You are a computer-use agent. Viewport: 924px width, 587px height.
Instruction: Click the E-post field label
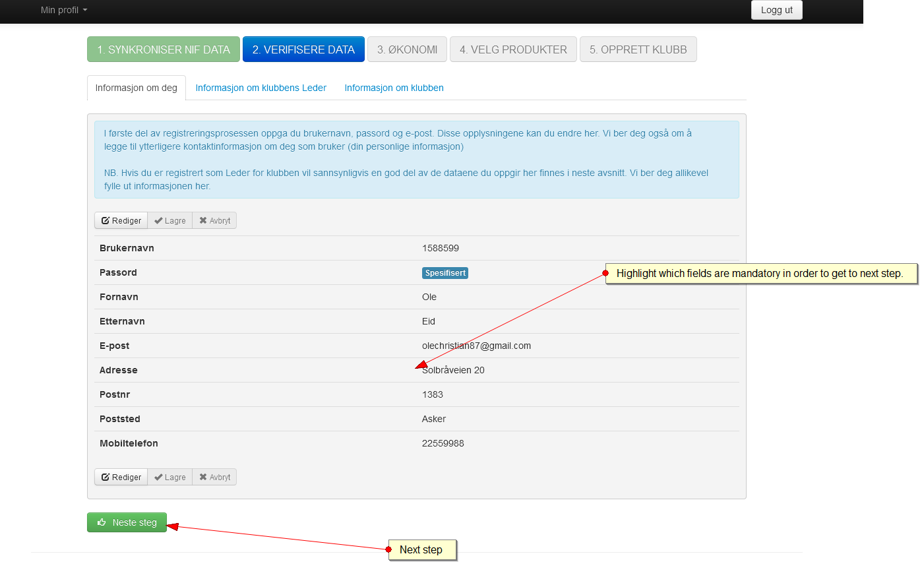[114, 346]
